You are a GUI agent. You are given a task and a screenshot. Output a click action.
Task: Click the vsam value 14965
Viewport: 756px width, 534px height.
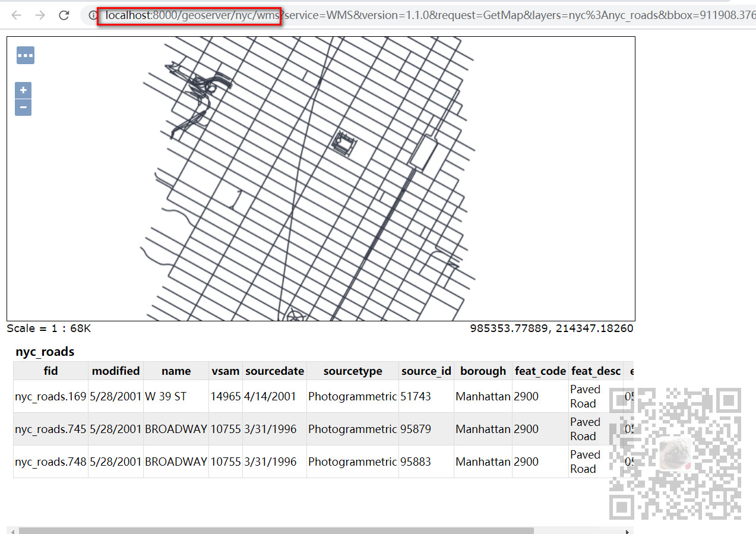pos(226,396)
